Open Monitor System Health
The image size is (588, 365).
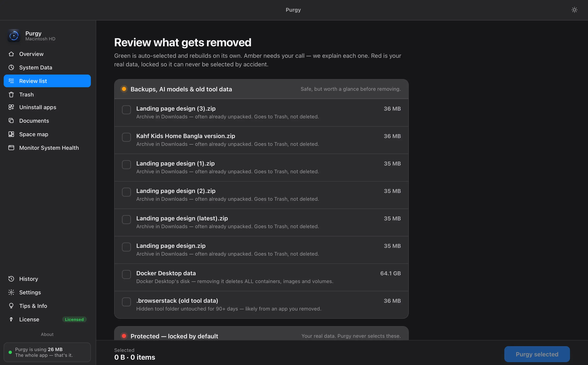coord(47,147)
